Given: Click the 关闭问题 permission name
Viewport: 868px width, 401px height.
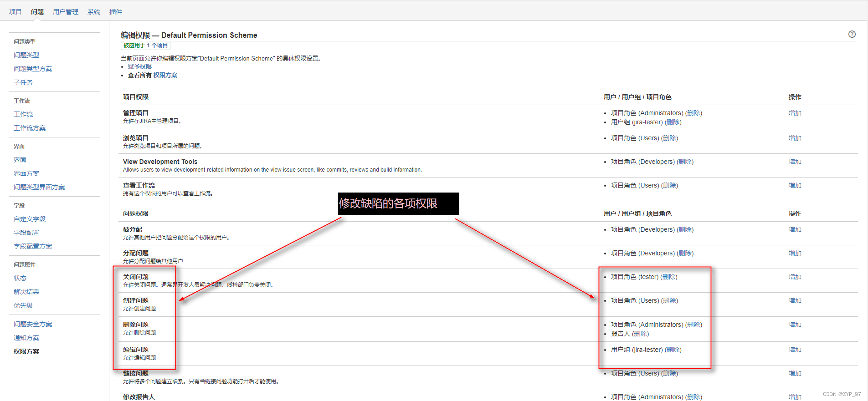Looking at the screenshot, I should [136, 277].
